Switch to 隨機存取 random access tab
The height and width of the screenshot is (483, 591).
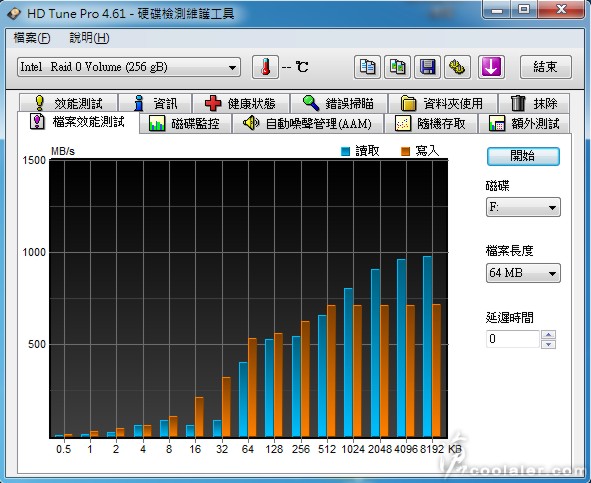click(430, 124)
